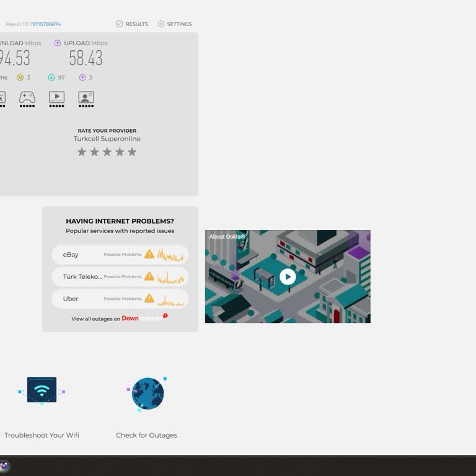The height and width of the screenshot is (476, 476).
Task: Click the upload speed value 58.43
Action: click(86, 58)
